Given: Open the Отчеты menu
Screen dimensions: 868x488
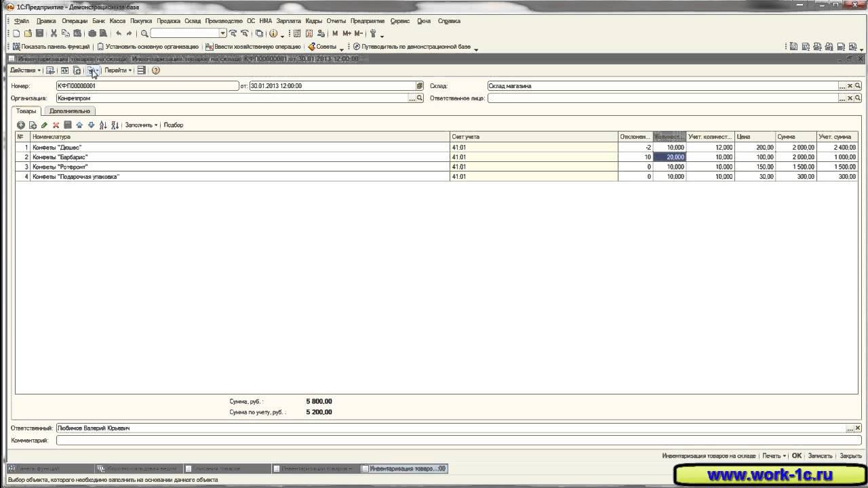Looking at the screenshot, I should point(336,21).
